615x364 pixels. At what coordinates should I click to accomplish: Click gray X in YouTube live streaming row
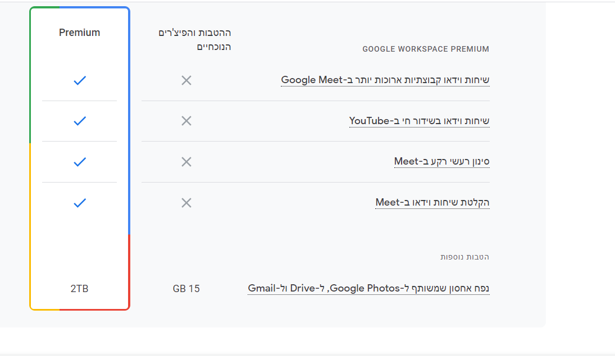point(186,121)
